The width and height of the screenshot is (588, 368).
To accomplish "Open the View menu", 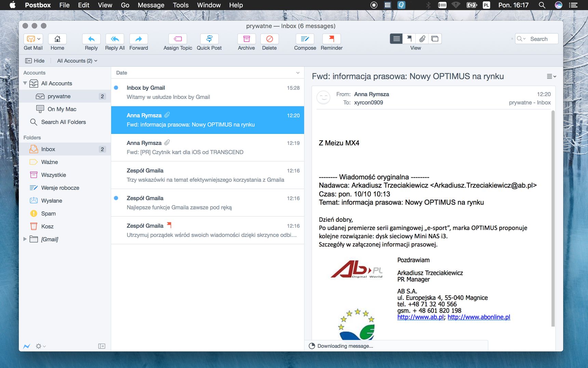I will pos(105,5).
